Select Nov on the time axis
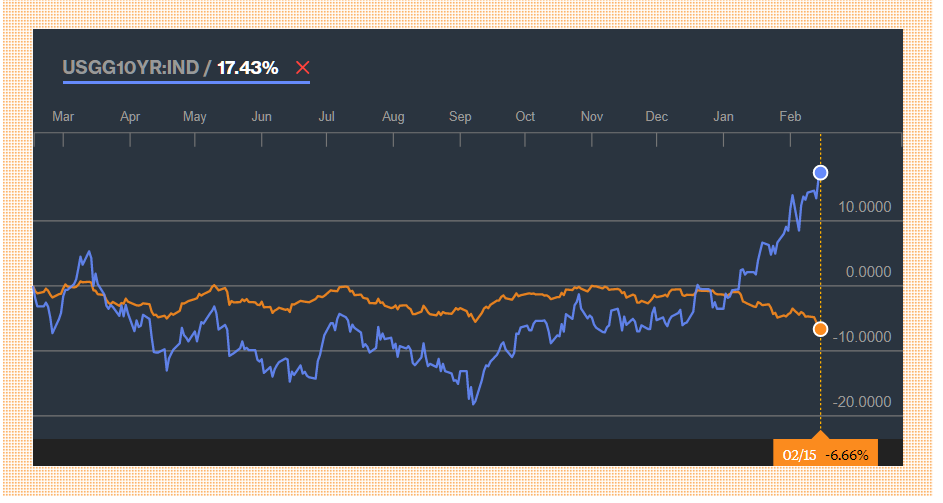 point(592,117)
